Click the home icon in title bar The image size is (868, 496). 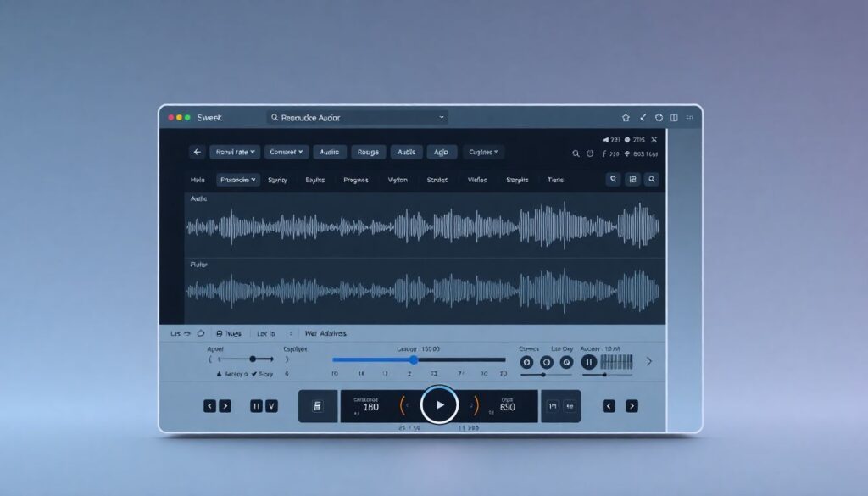click(626, 118)
